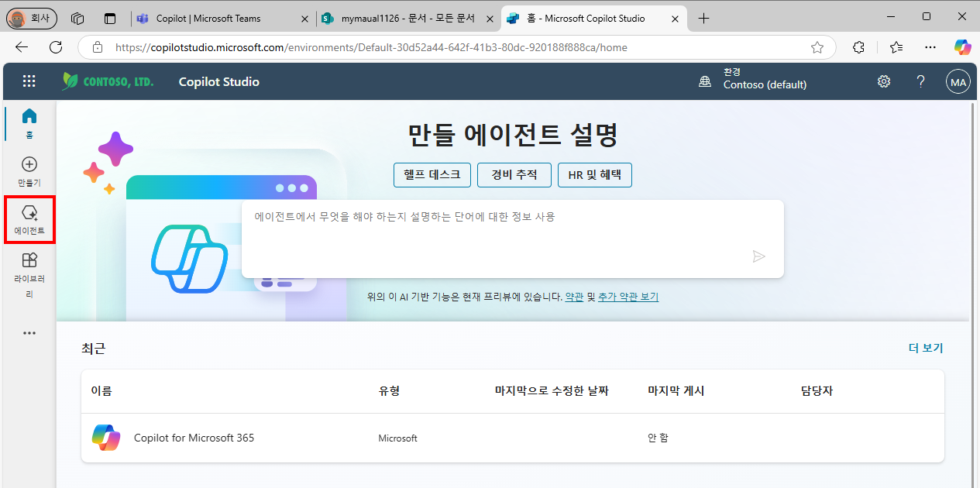Add this page to favorites star

click(817, 47)
